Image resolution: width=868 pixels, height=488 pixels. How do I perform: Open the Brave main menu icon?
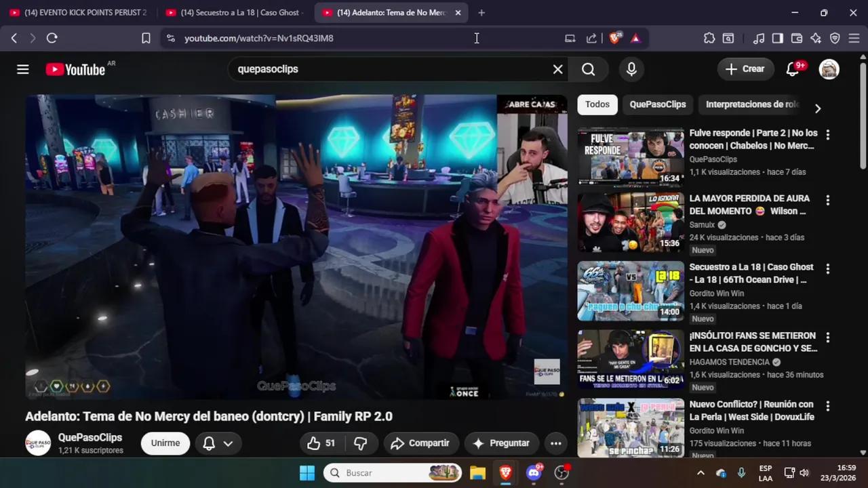(854, 38)
